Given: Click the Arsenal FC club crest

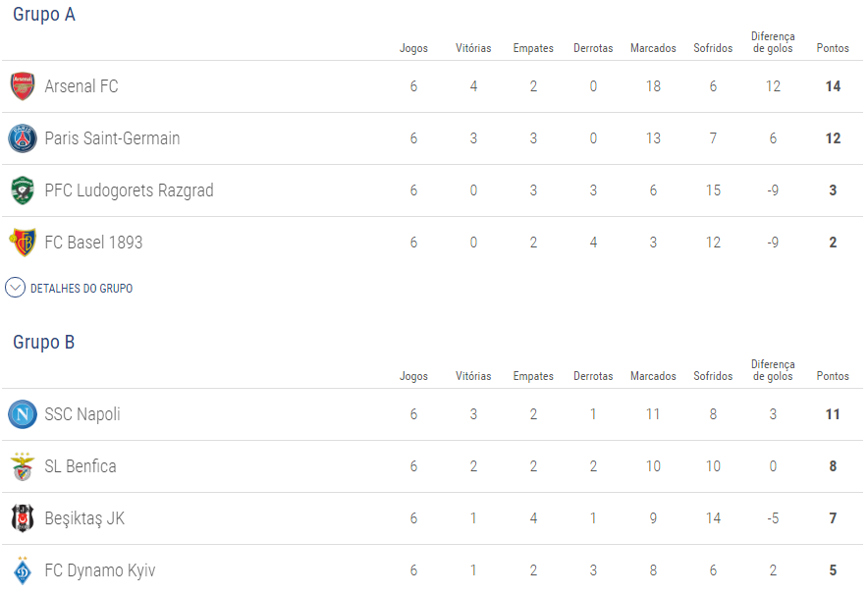Looking at the screenshot, I should pyautogui.click(x=23, y=86).
